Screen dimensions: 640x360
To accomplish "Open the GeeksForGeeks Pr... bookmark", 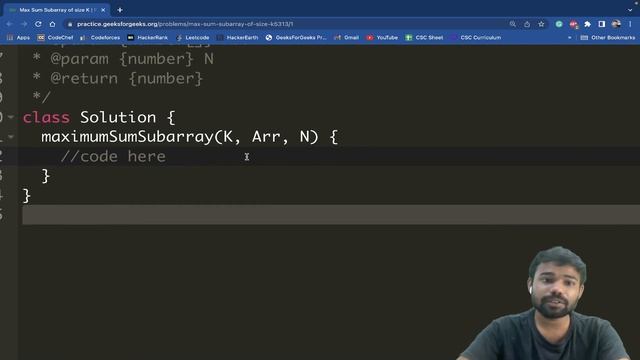I will click(296, 38).
